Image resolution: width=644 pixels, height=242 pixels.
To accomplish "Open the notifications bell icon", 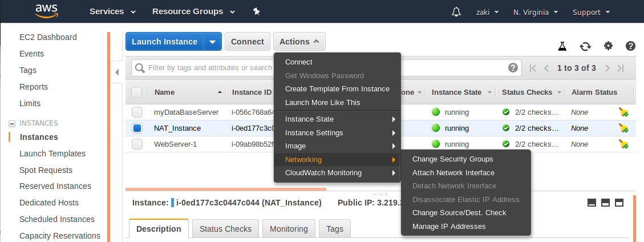I will pos(456,12).
